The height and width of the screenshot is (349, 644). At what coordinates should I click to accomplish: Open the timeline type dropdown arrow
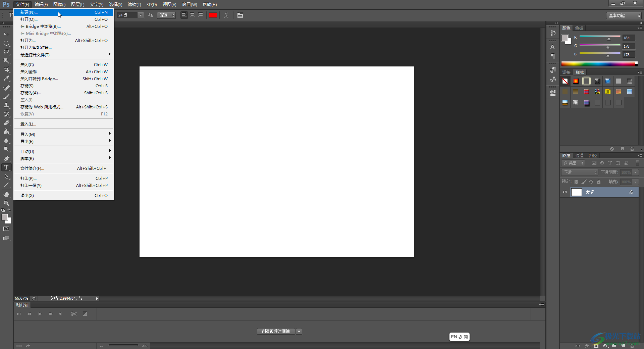[x=299, y=331]
